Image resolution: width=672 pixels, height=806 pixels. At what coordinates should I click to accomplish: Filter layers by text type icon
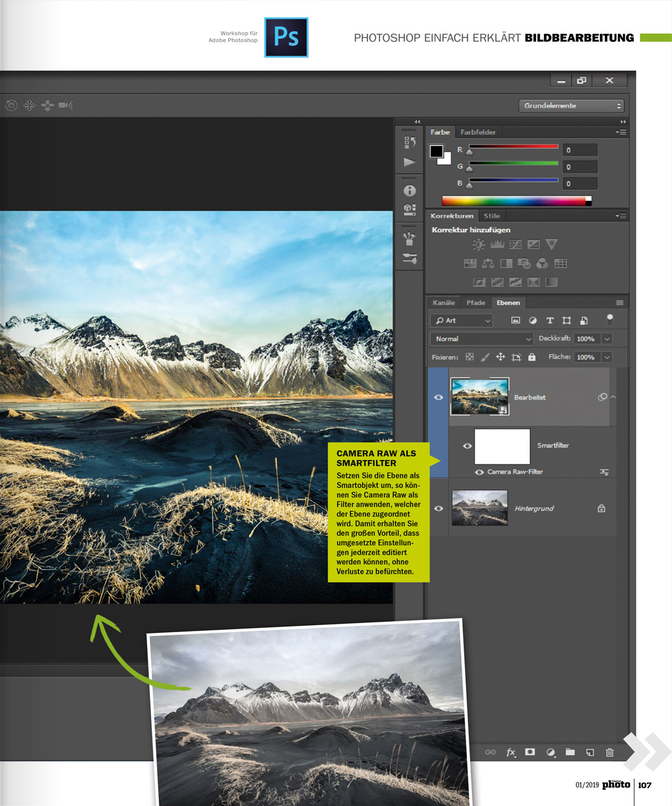click(550, 321)
